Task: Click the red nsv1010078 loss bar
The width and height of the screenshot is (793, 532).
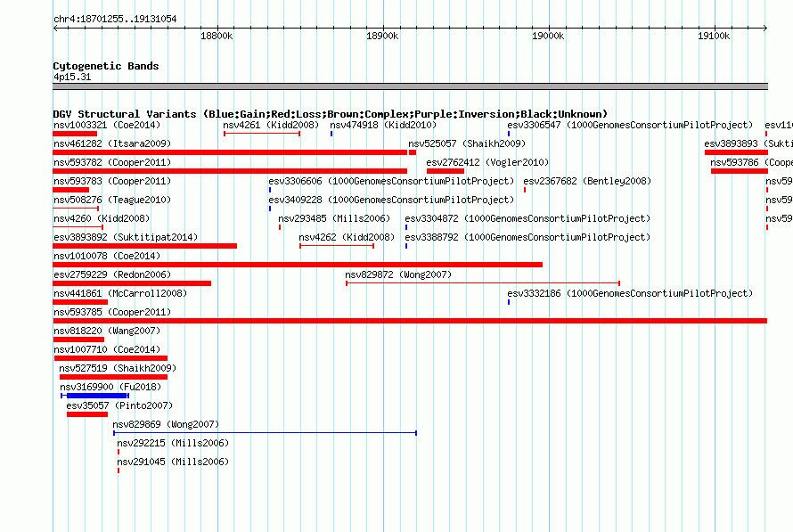Action: click(x=298, y=265)
